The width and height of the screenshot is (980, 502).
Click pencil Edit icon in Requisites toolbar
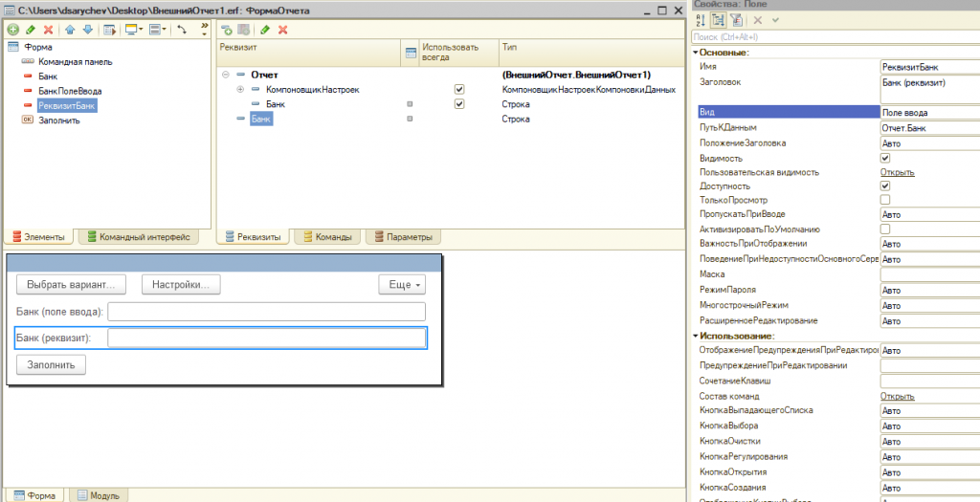click(x=265, y=30)
